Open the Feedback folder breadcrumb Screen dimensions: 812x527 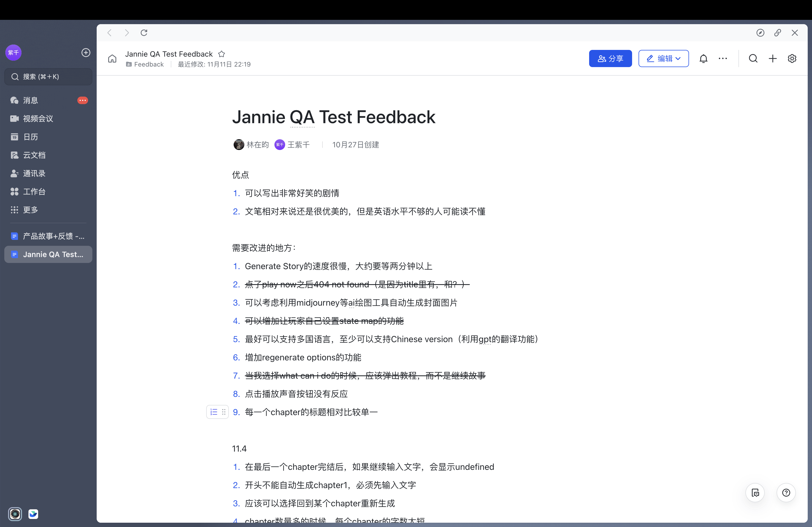pos(145,64)
